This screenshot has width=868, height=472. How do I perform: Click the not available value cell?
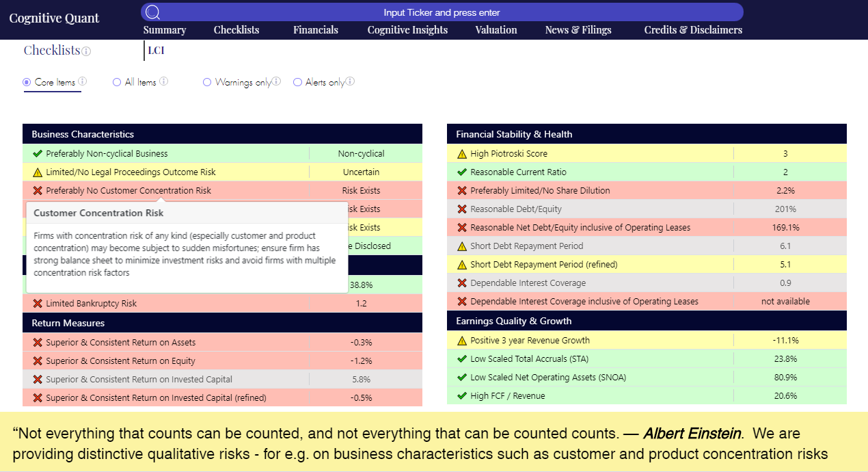[x=785, y=302]
